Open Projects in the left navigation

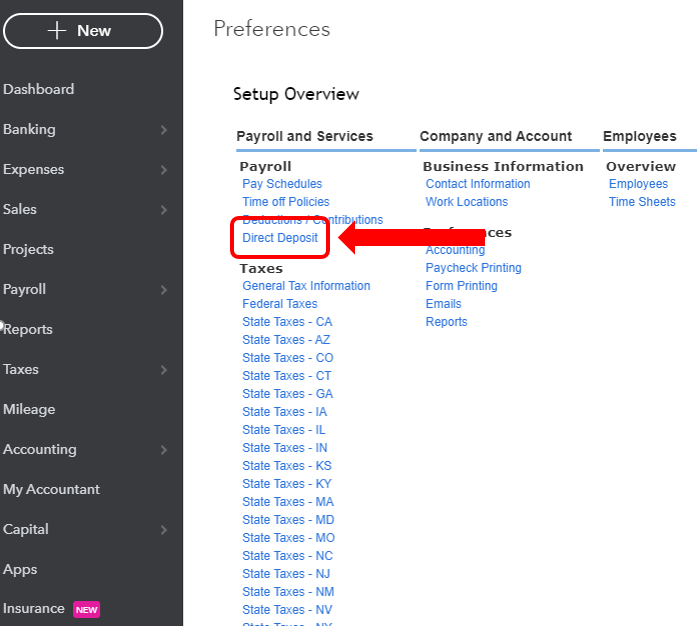click(x=28, y=249)
